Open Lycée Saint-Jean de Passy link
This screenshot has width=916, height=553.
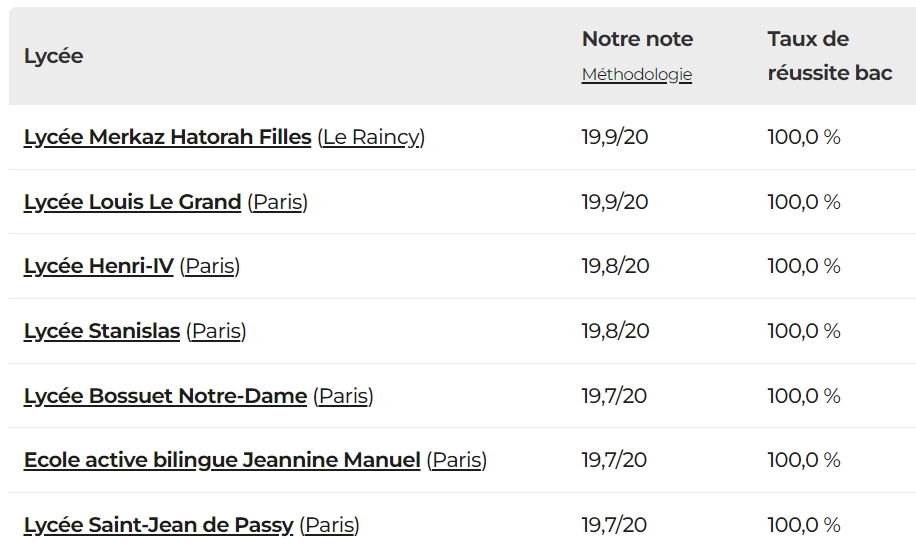[158, 525]
